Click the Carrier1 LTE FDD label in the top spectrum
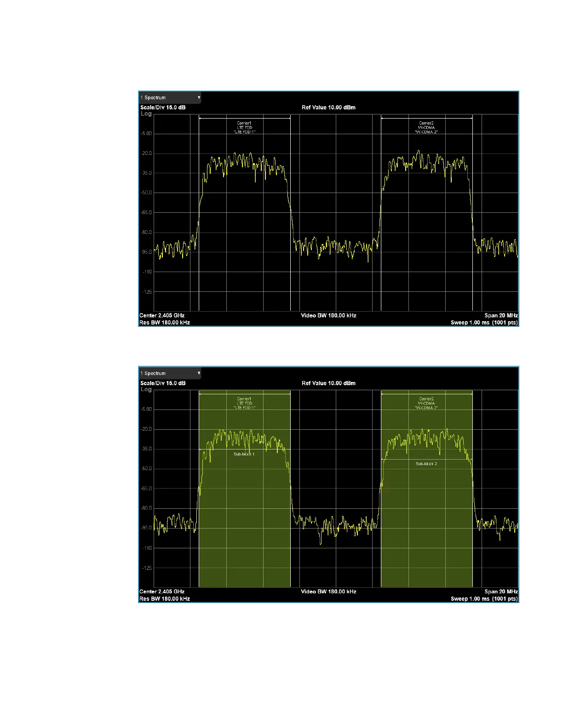This screenshot has height=728, width=563. [244, 127]
